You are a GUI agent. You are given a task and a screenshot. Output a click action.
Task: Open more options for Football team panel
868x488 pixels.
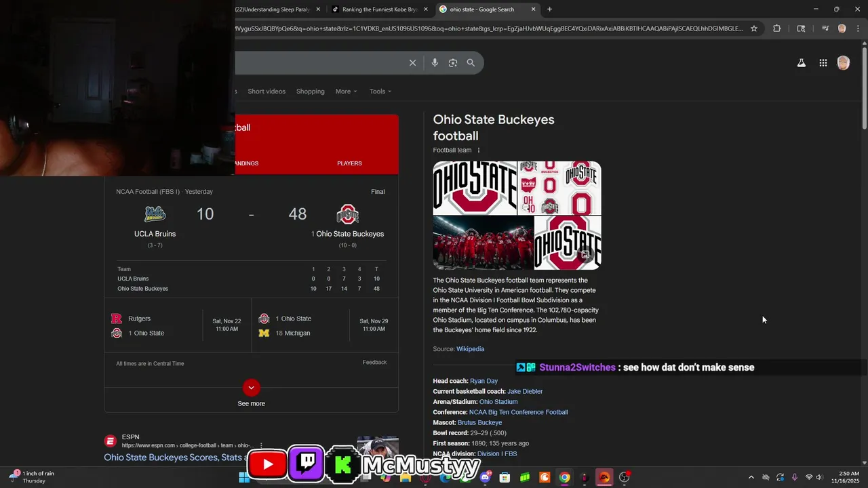coord(478,150)
